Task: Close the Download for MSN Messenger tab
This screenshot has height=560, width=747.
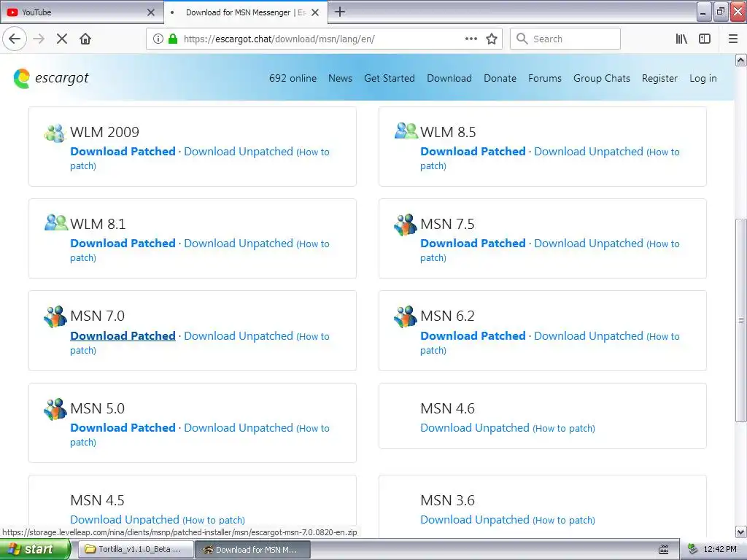Action: 315,12
